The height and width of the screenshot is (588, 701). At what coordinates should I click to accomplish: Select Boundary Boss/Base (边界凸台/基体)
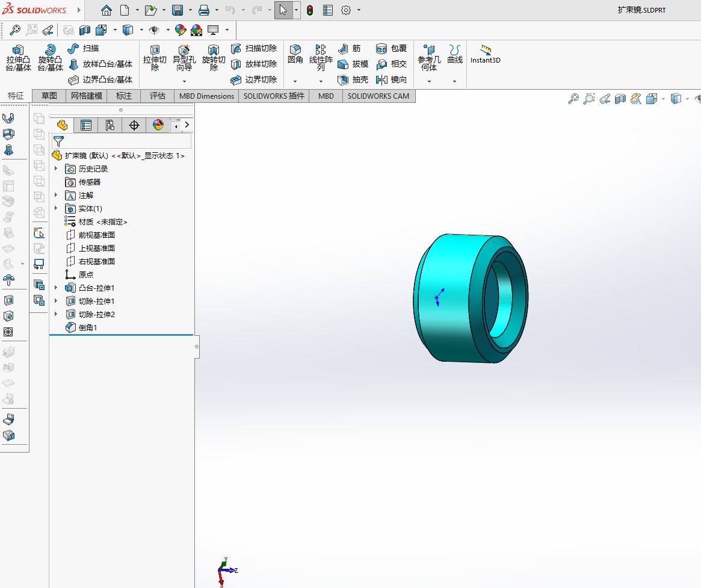click(100, 79)
